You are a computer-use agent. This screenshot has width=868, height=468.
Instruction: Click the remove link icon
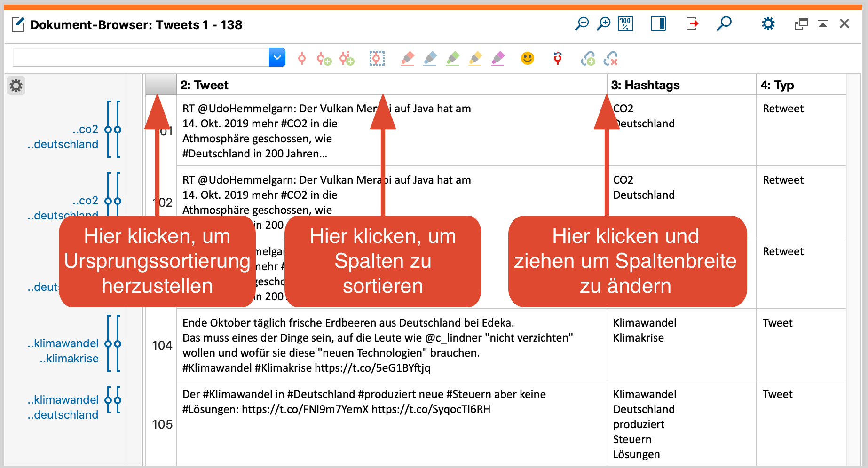point(611,59)
